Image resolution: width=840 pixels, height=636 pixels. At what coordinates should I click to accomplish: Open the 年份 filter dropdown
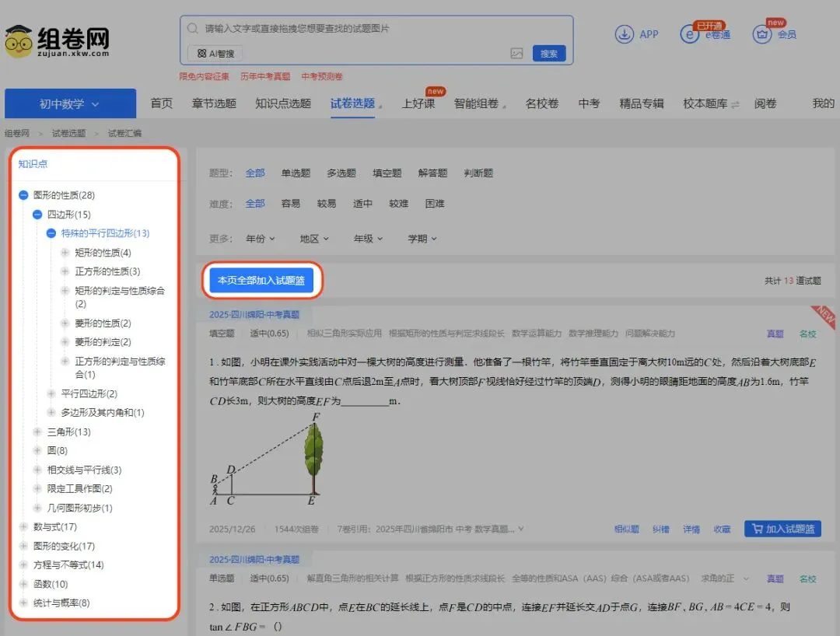click(261, 239)
